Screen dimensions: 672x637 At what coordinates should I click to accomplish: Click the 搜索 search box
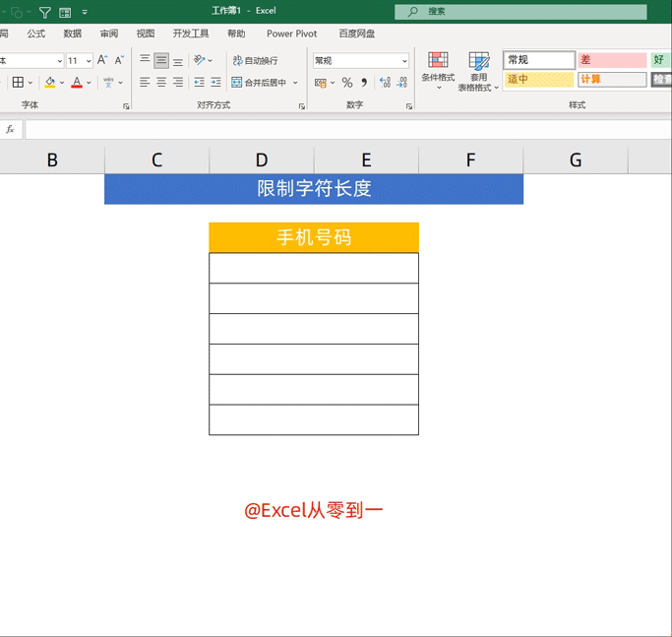click(x=520, y=12)
